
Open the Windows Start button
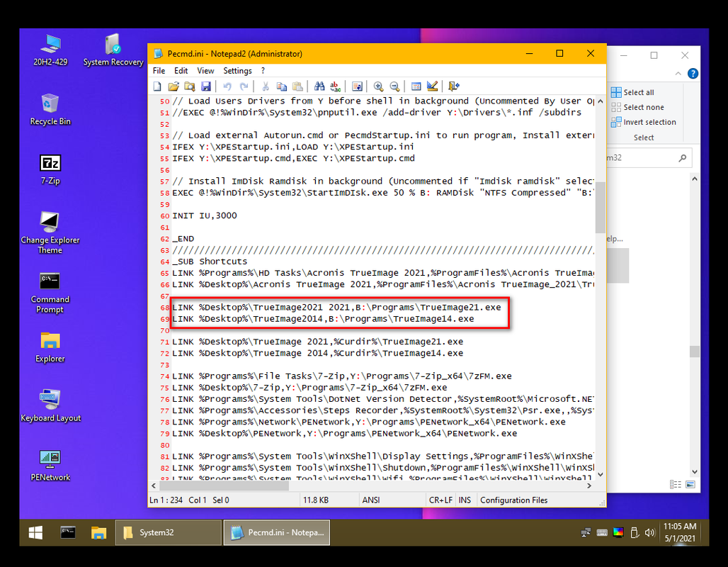tap(35, 532)
